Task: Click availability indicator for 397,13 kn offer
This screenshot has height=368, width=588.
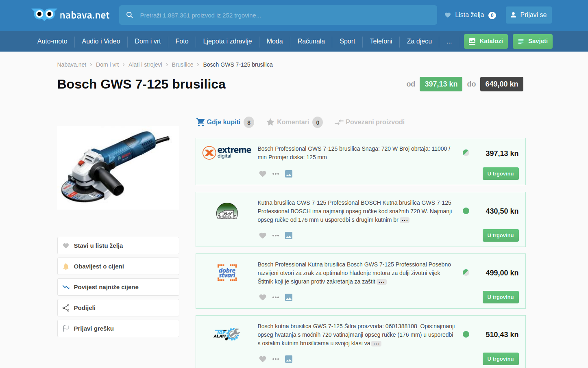Action: pos(466,153)
